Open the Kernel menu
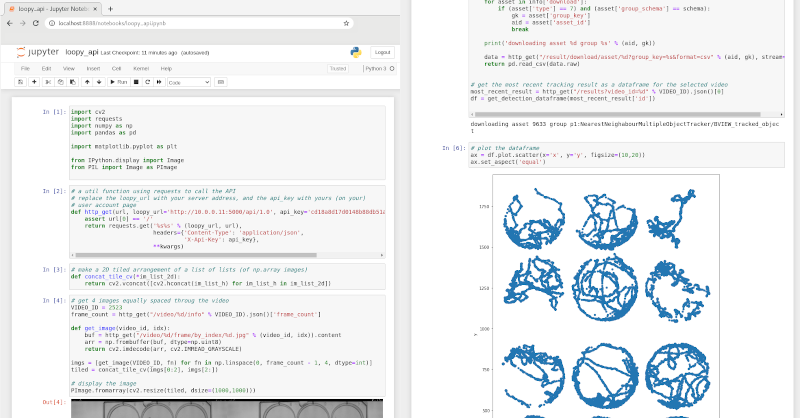 tap(141, 68)
